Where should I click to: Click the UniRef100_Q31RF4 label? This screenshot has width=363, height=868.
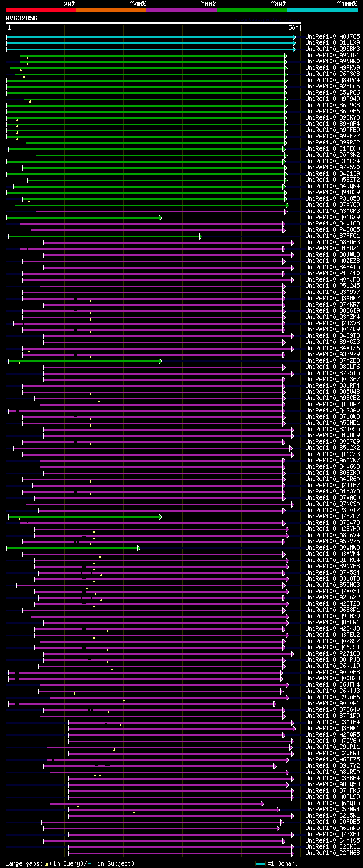332,386
